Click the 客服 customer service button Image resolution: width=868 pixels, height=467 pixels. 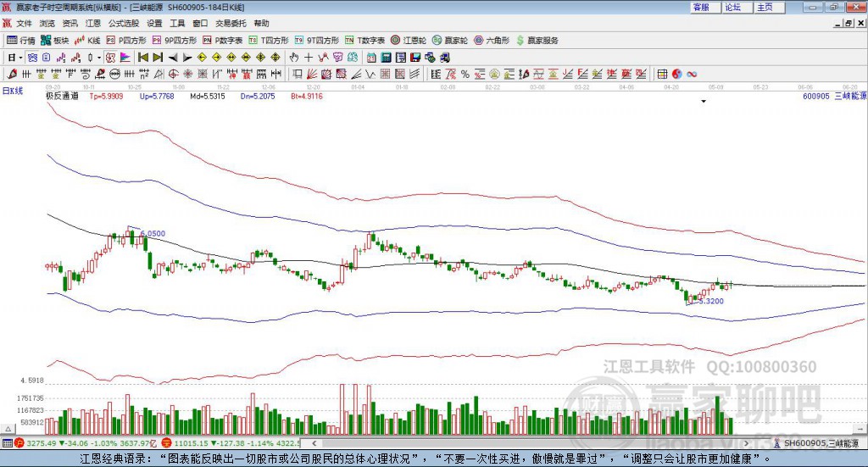tap(701, 7)
